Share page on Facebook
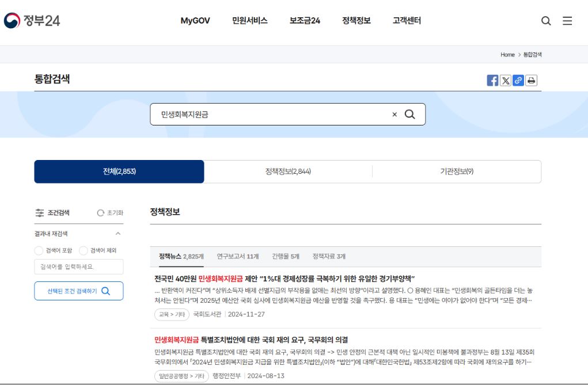Screen dimensions: 588x385 coord(492,80)
